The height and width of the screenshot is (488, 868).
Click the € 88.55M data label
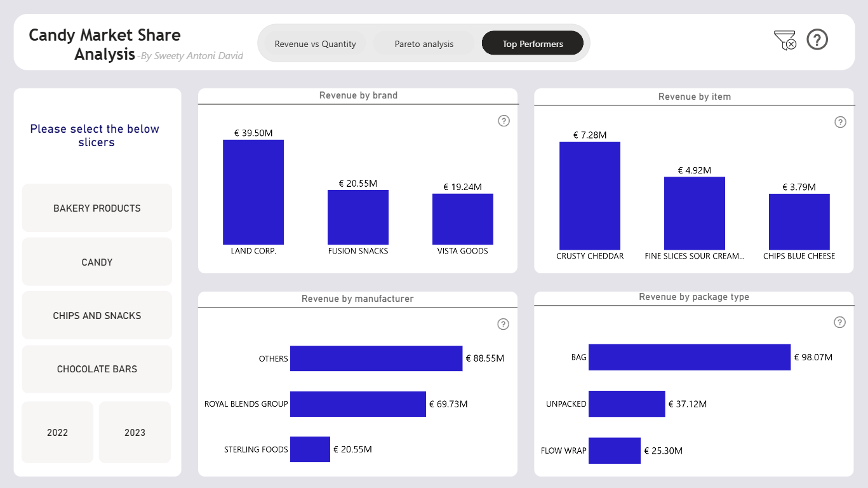485,358
